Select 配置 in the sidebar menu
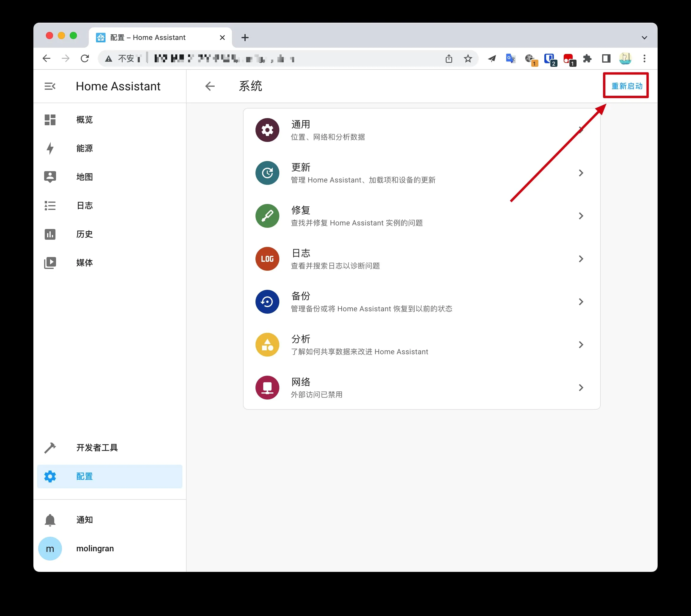Viewport: 691px width, 616px height. click(x=85, y=476)
